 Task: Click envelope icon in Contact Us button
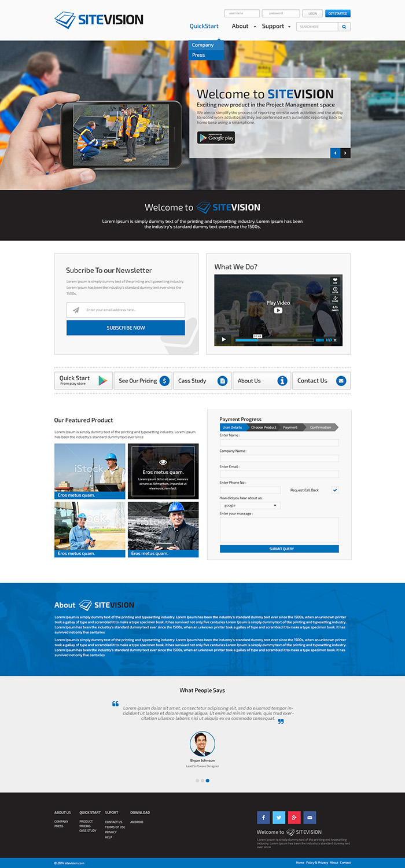click(x=341, y=381)
